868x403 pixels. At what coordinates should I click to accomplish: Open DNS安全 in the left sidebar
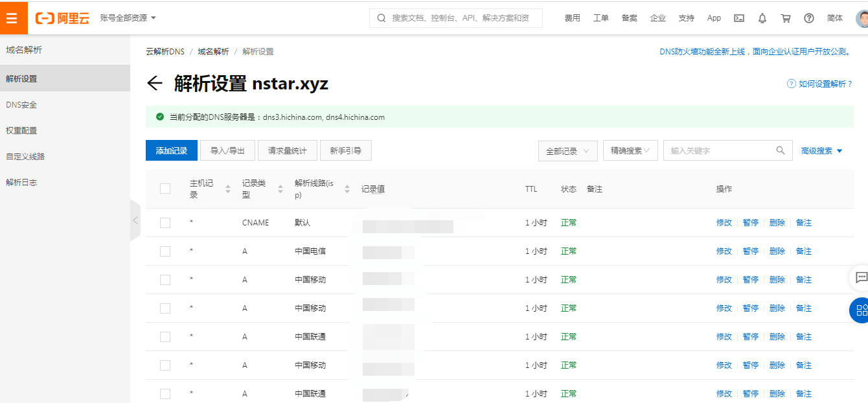tap(21, 105)
